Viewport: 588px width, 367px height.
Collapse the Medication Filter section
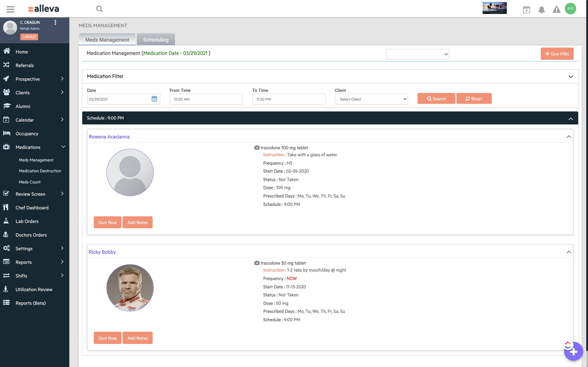tap(571, 77)
